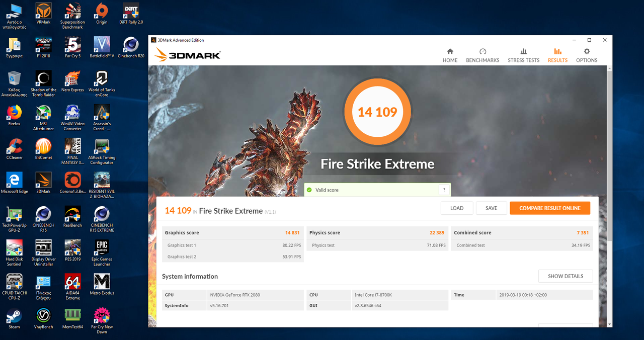
Task: Click NVIDIA GeForce RTX 2080 GPU value
Action: (x=235, y=295)
